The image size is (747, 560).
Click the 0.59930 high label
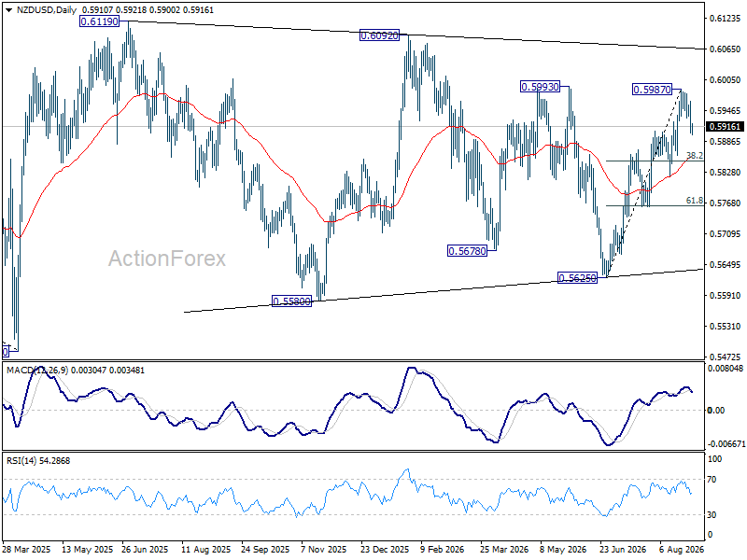541,87
